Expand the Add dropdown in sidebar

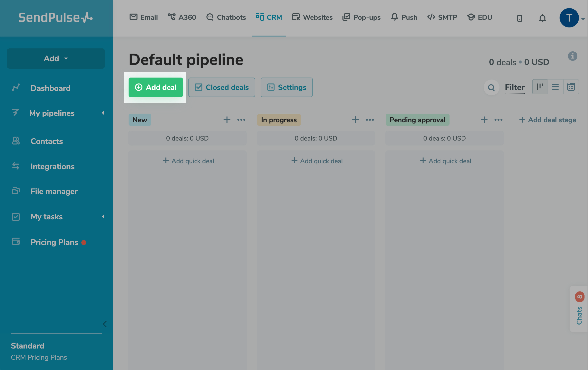coord(56,59)
